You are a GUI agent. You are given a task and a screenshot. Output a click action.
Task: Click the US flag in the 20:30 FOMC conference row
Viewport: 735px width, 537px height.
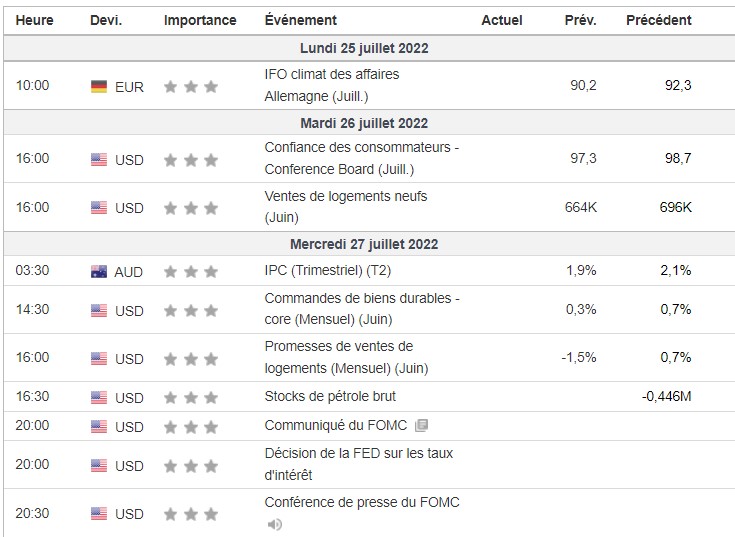point(98,514)
